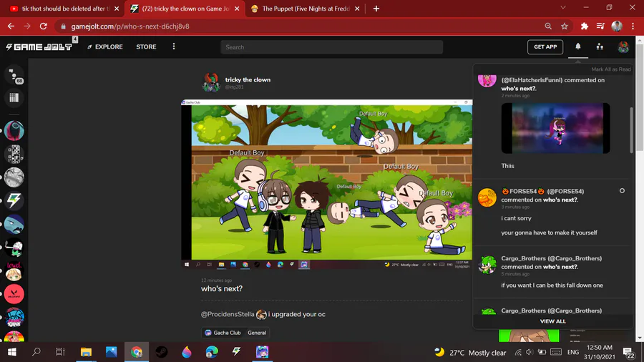Open Cargo_Brothers green avatar
This screenshot has height=362, width=644.
[x=487, y=265]
